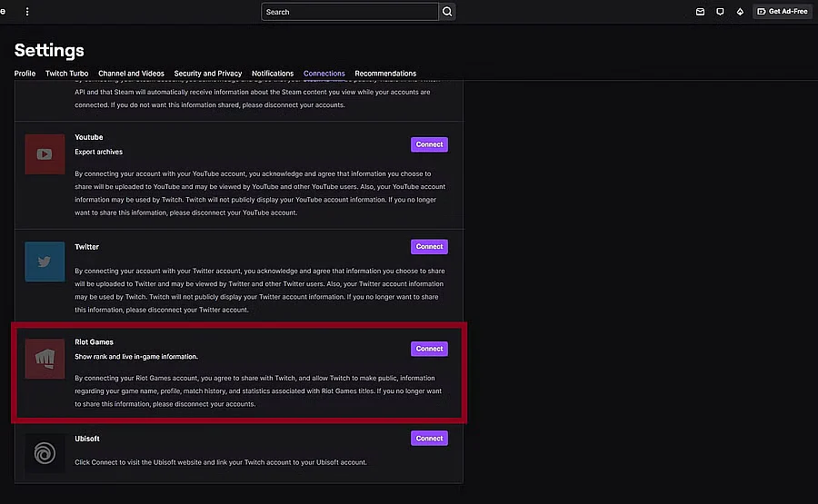
Task: Click the Bits diamond icon
Action: tap(740, 12)
